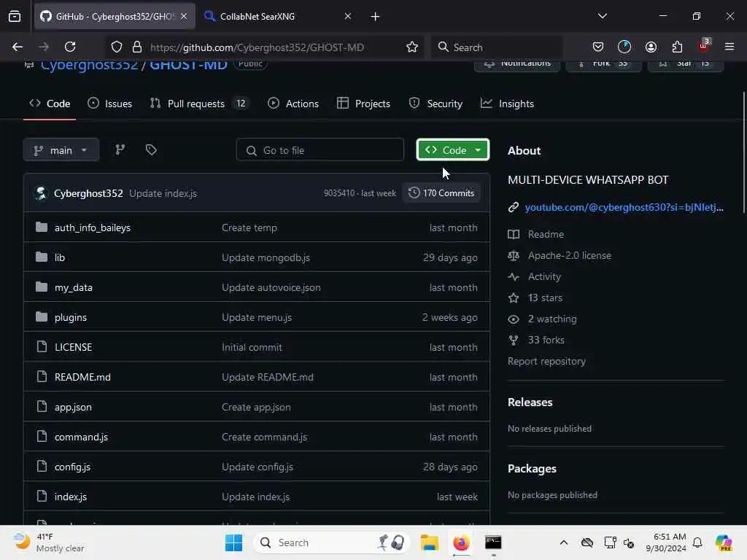
Task: Open repository Activity link
Action: (544, 276)
